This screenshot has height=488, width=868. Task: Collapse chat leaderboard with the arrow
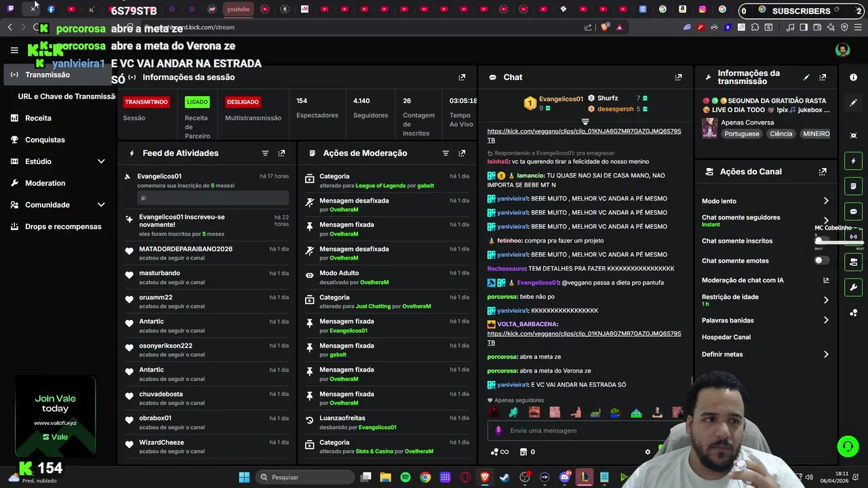585,122
